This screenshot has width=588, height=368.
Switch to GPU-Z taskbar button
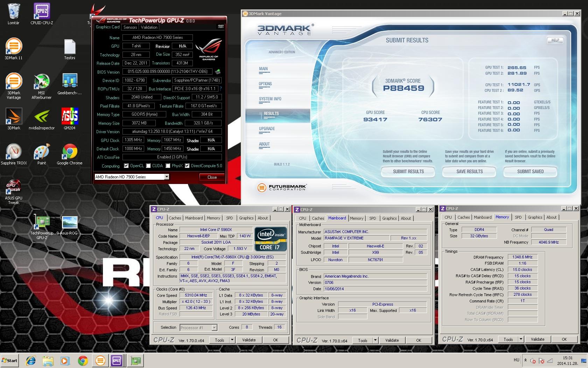click(x=135, y=360)
